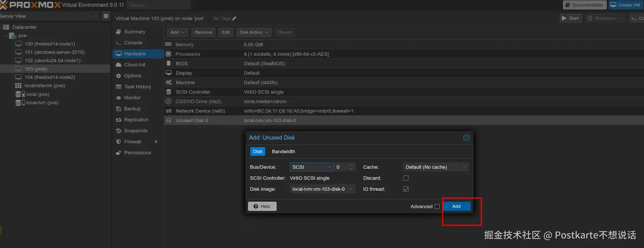This screenshot has height=248, width=644.
Task: Switch to the Bandwidth tab
Action: [x=283, y=152]
